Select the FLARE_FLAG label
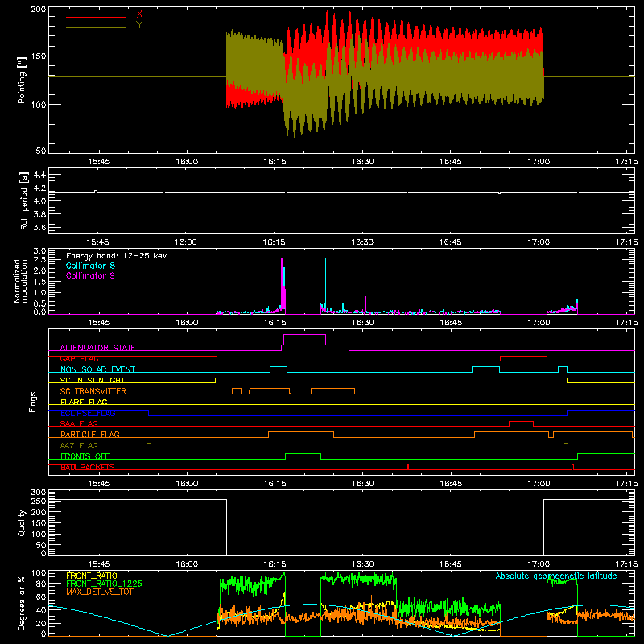Screen dimensions: 644x644 (x=84, y=402)
